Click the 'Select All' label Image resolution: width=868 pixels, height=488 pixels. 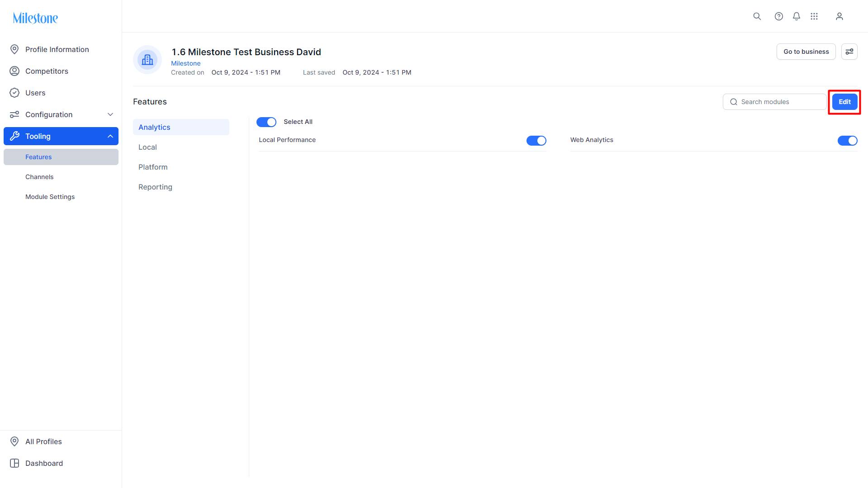[298, 122]
